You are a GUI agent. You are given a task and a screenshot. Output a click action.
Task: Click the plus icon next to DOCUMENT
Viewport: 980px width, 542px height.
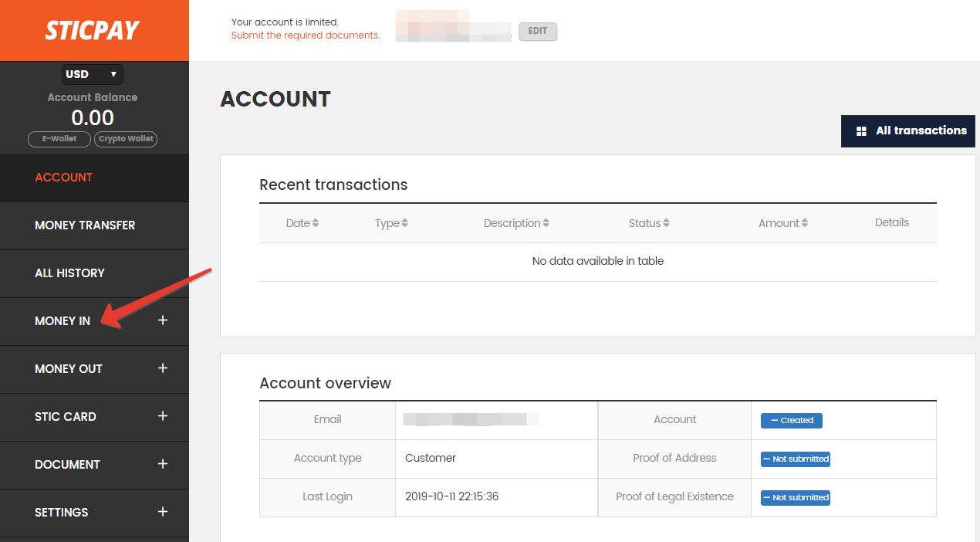tap(163, 464)
